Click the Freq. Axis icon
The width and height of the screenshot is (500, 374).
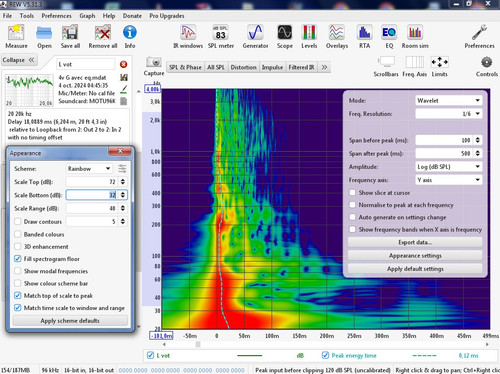pos(414,62)
